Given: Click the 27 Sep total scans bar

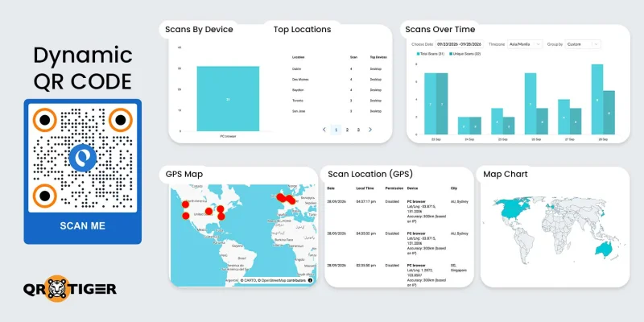Looking at the screenshot, I should pos(564,117).
